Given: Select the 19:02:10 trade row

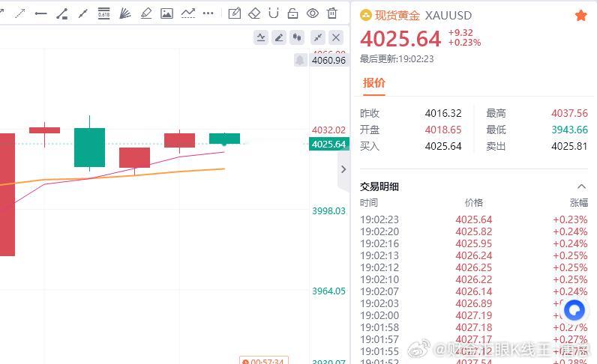Looking at the screenshot, I should [x=474, y=279].
